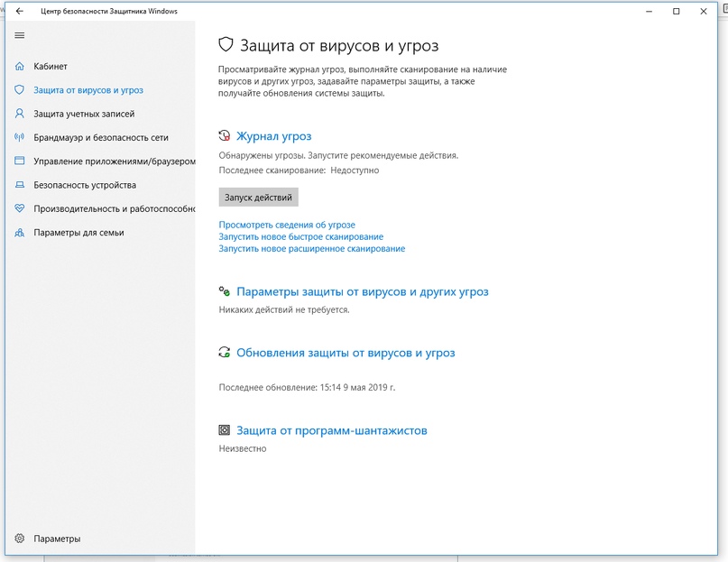Open Безопасность устройства section
728x562 pixels.
[85, 185]
